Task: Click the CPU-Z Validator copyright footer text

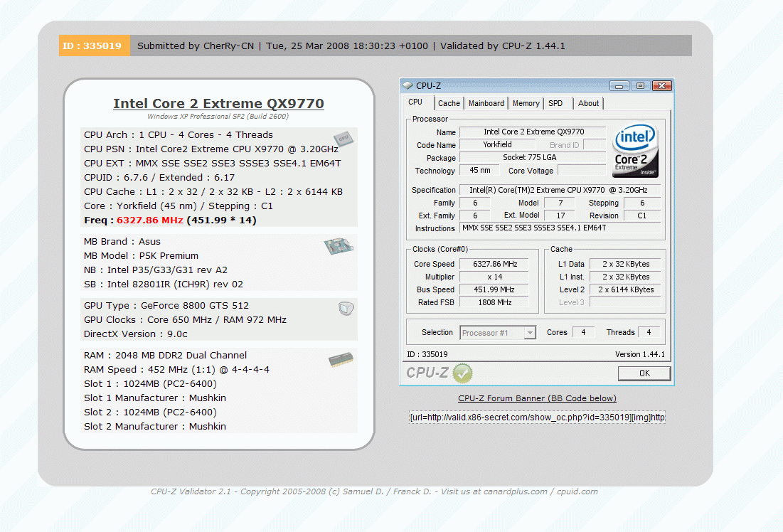Action: [375, 491]
